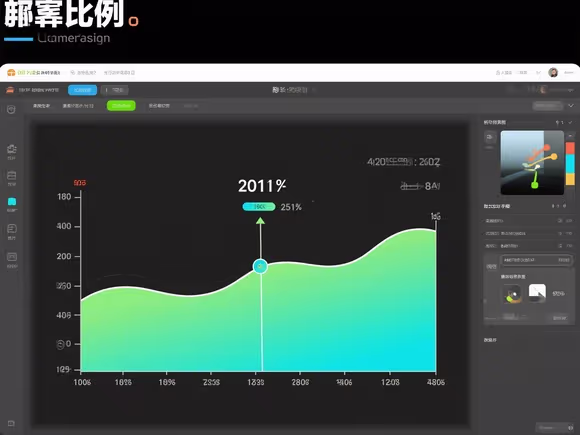Viewport: 580px width, 435px height.
Task: Select the tab right of the green pill
Action: pos(159,106)
